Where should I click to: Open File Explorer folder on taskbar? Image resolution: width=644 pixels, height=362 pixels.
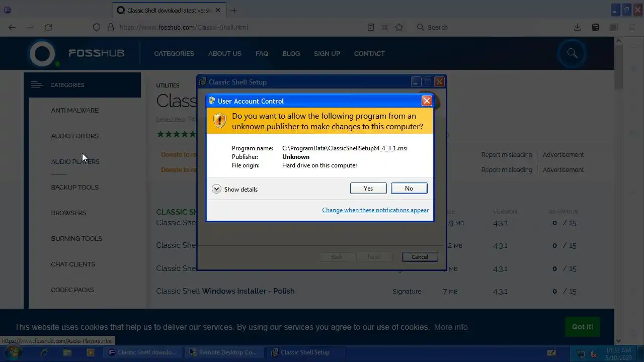67,352
